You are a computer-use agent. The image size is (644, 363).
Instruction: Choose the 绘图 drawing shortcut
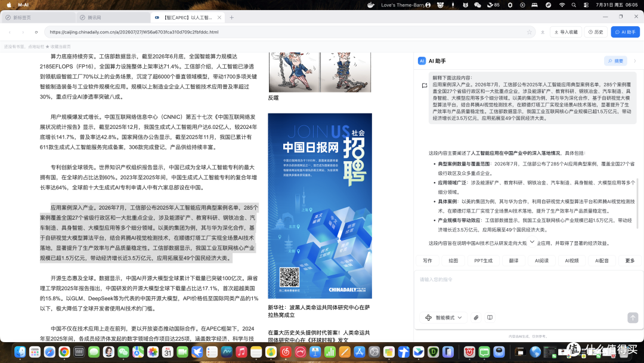(453, 261)
